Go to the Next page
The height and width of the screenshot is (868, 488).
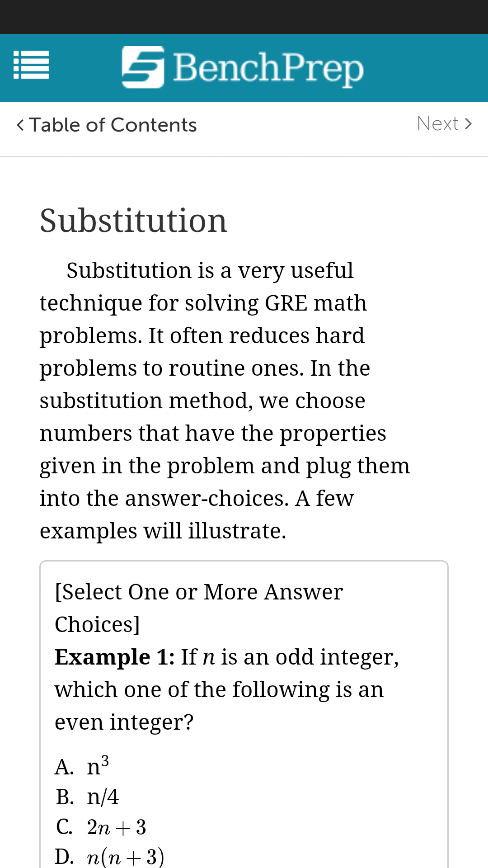[437, 123]
